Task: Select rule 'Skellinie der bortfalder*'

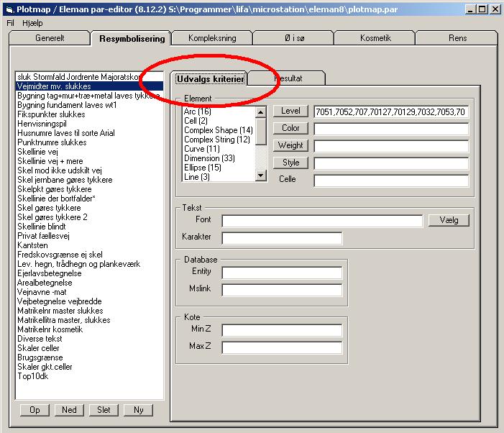Action: click(89, 199)
